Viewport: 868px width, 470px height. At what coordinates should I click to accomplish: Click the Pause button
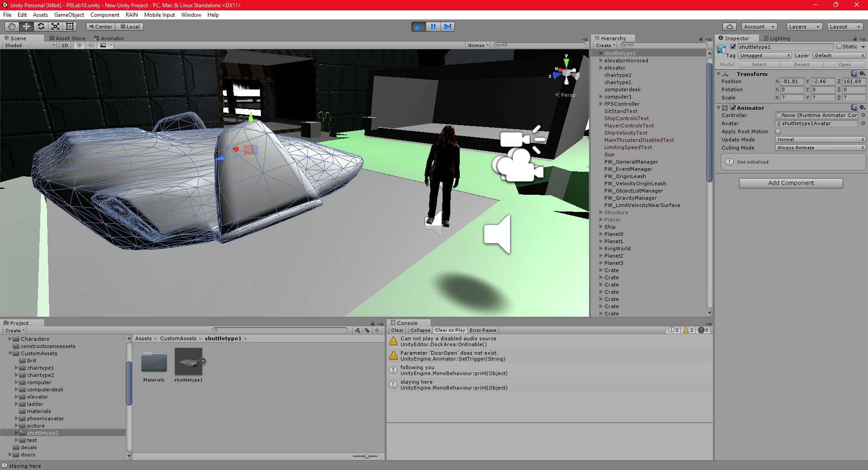pos(433,27)
